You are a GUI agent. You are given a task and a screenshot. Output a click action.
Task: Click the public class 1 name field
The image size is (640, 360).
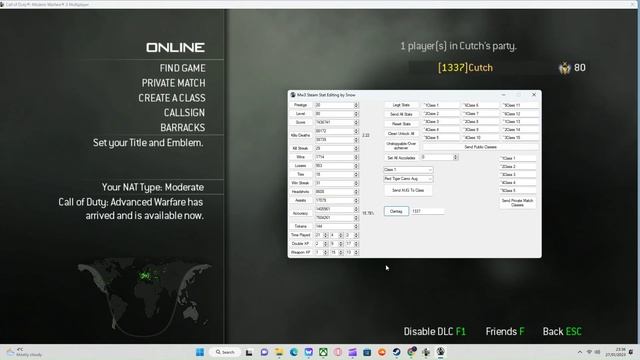[x=441, y=105]
